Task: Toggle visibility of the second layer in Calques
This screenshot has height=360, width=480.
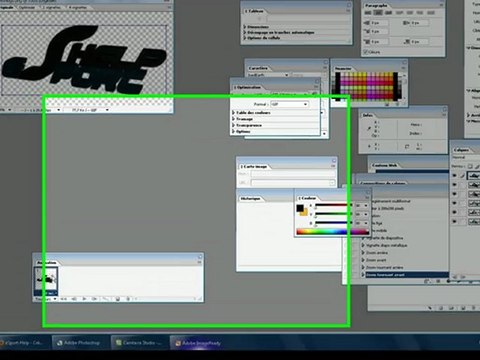Action: point(454,185)
